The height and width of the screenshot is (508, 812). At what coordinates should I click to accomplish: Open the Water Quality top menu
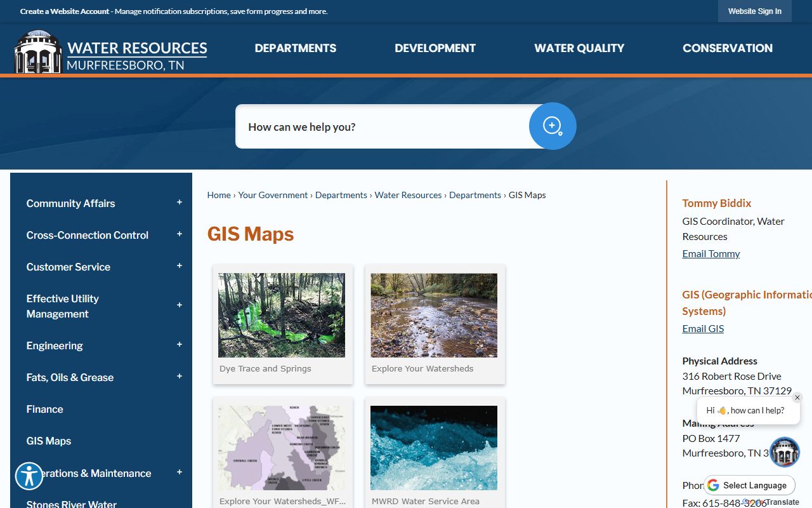[579, 48]
